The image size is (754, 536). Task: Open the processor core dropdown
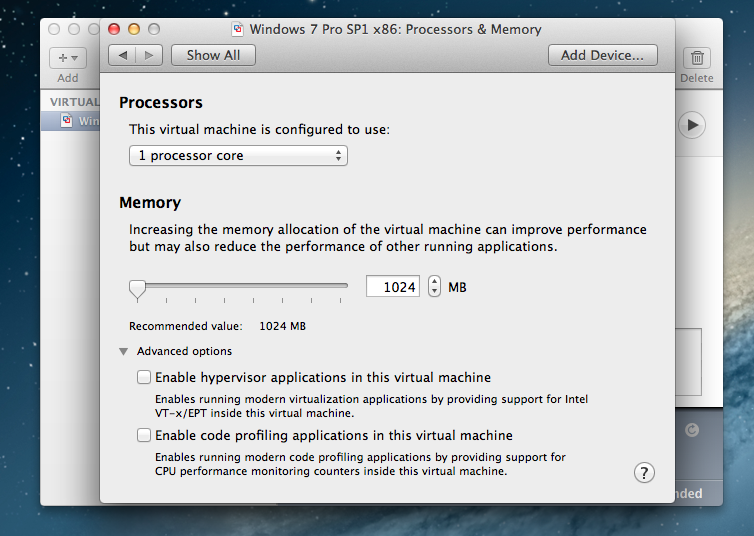pyautogui.click(x=238, y=156)
